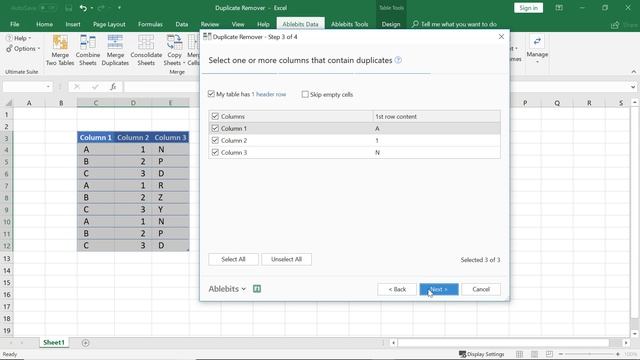Image resolution: width=640 pixels, height=360 pixels.
Task: Click the Next button in the dialog
Action: tap(439, 289)
